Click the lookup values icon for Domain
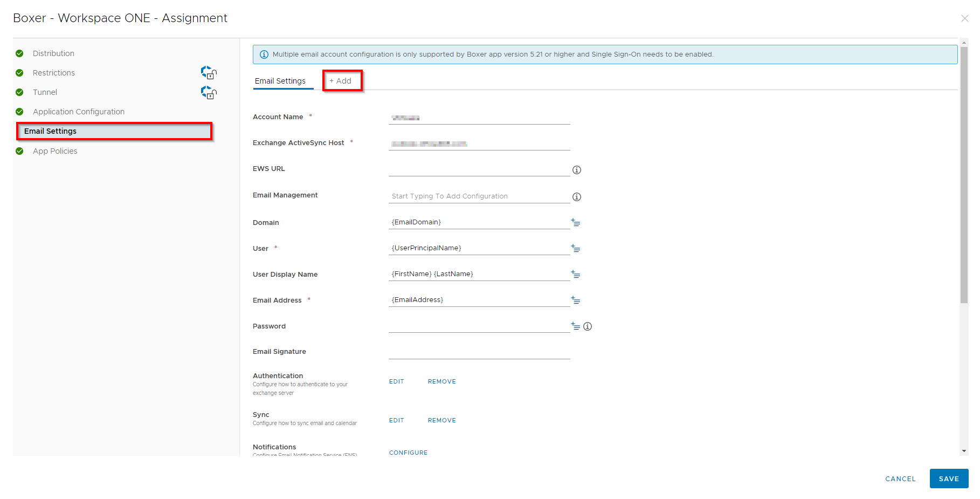 575,222
